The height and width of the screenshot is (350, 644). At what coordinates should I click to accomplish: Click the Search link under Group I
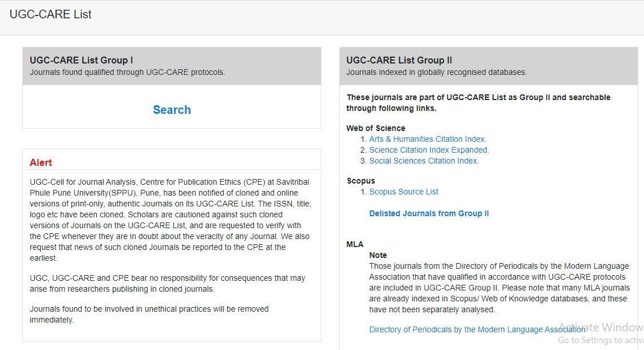[x=172, y=110]
